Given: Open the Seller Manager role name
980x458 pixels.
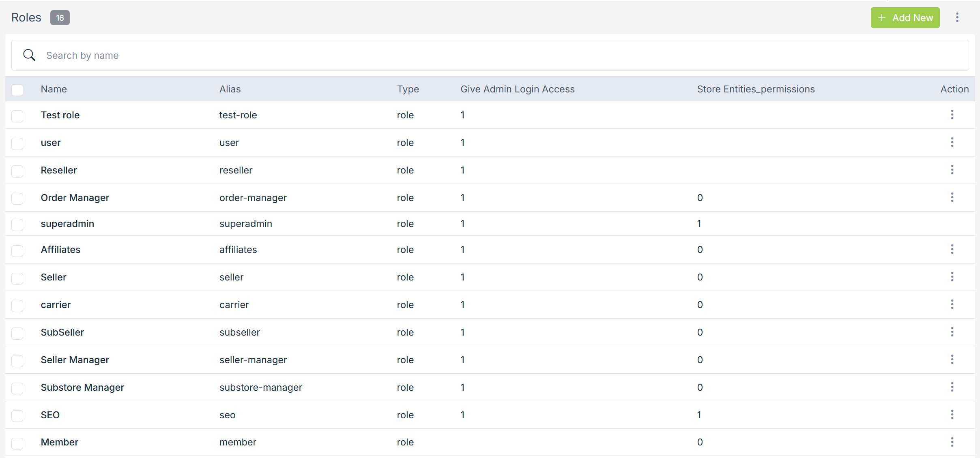Looking at the screenshot, I should 75,360.
